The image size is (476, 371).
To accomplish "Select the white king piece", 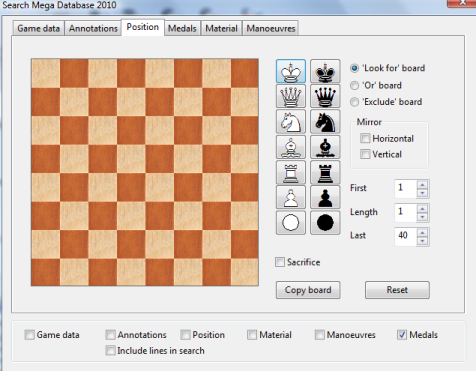I will tap(291, 71).
